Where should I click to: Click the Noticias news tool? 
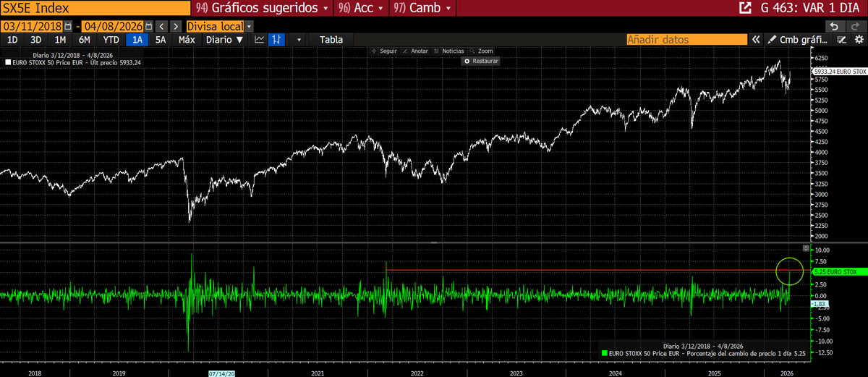448,51
